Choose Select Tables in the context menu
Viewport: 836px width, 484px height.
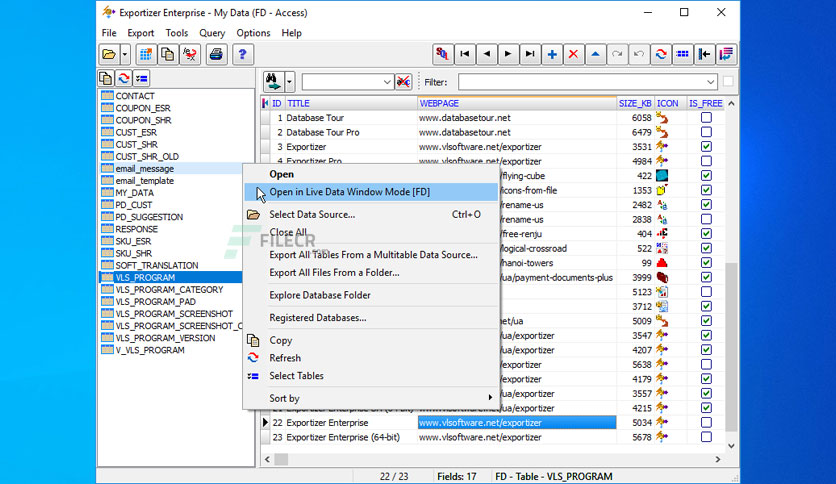[371, 376]
